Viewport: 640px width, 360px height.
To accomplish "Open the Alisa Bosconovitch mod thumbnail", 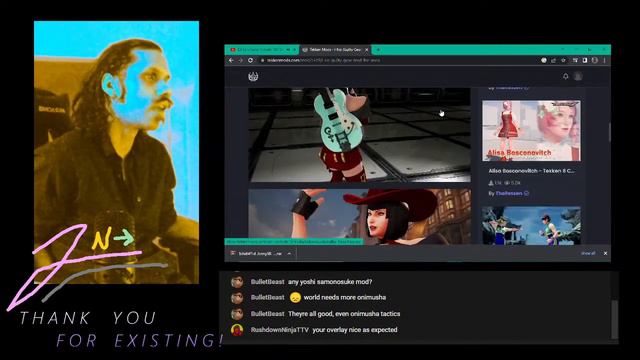I will pos(531,131).
